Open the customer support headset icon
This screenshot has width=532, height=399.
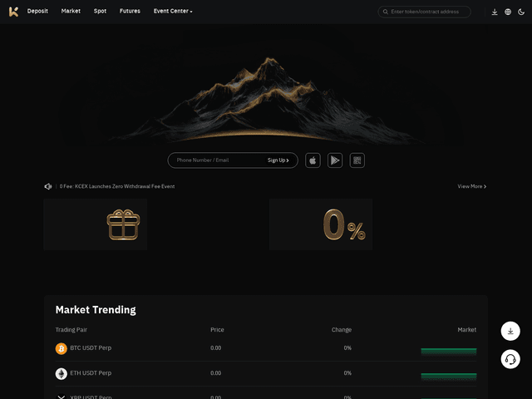click(510, 359)
